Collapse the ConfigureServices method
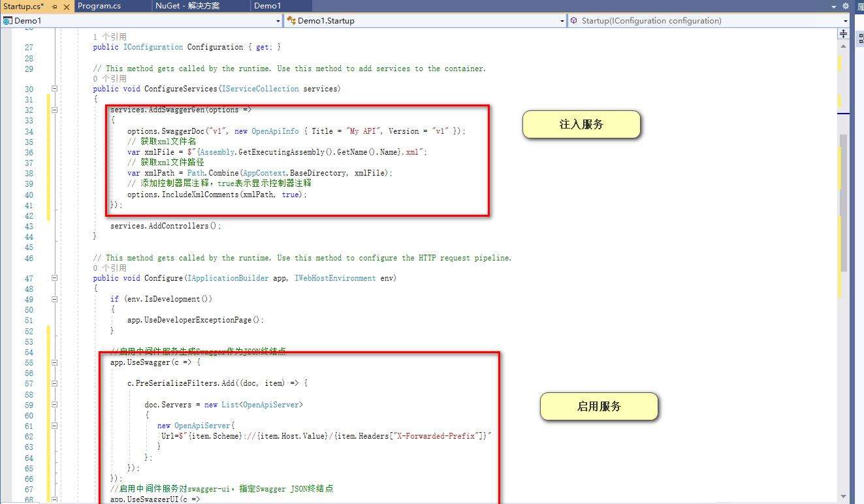 [55, 89]
